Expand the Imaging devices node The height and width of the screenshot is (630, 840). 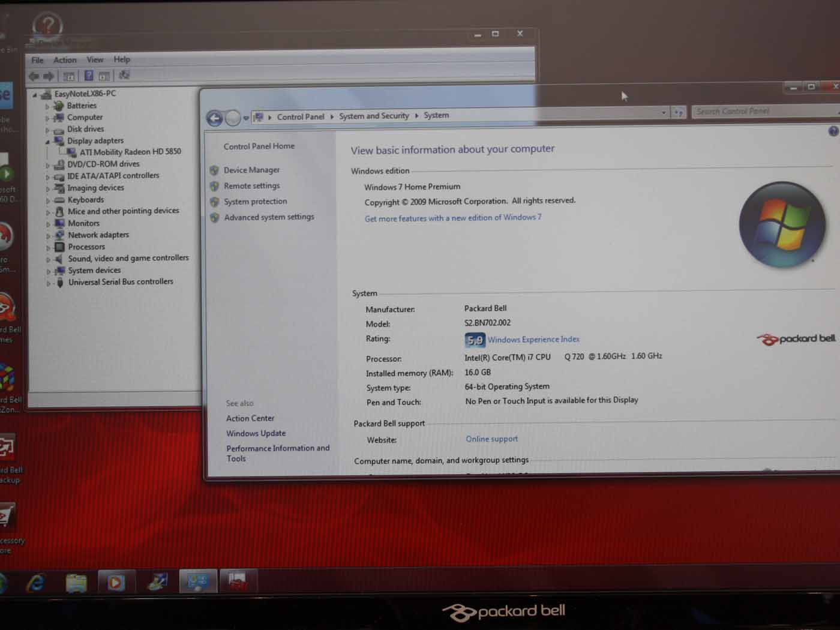tap(47, 189)
